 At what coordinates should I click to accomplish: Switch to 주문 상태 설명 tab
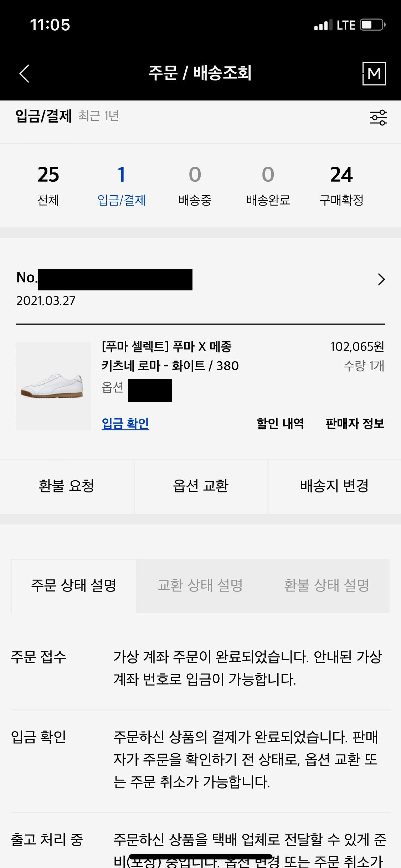(x=74, y=585)
